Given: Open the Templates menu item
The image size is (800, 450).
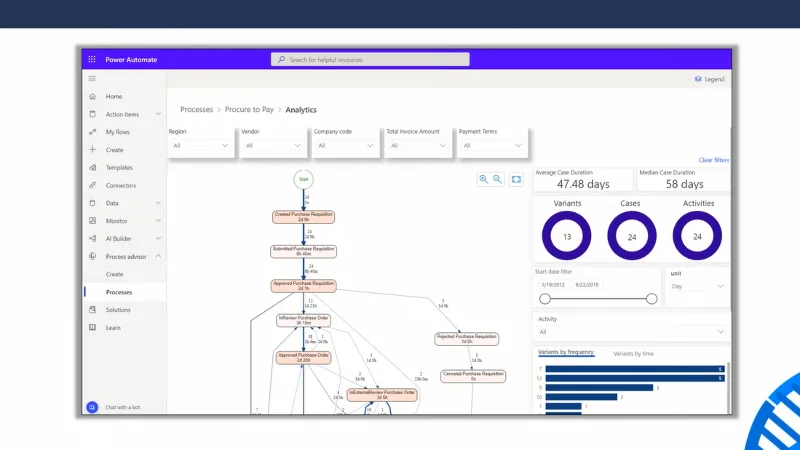Looking at the screenshot, I should [x=119, y=167].
